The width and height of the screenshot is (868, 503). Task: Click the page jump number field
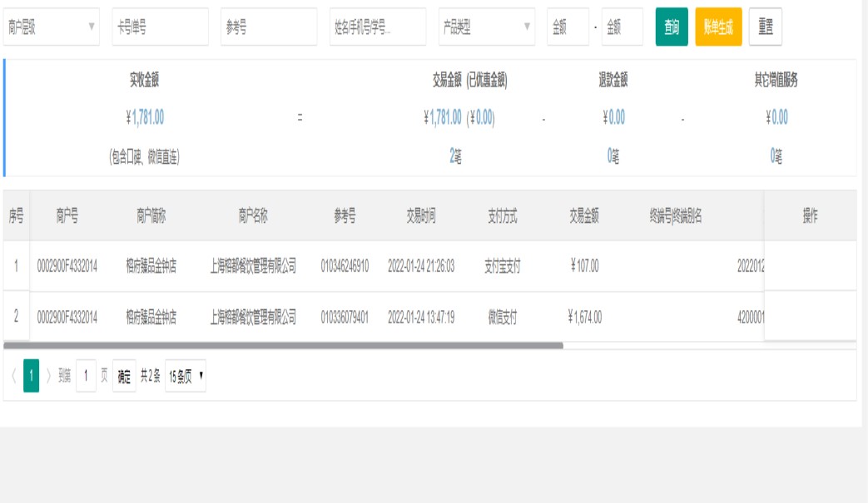click(86, 376)
